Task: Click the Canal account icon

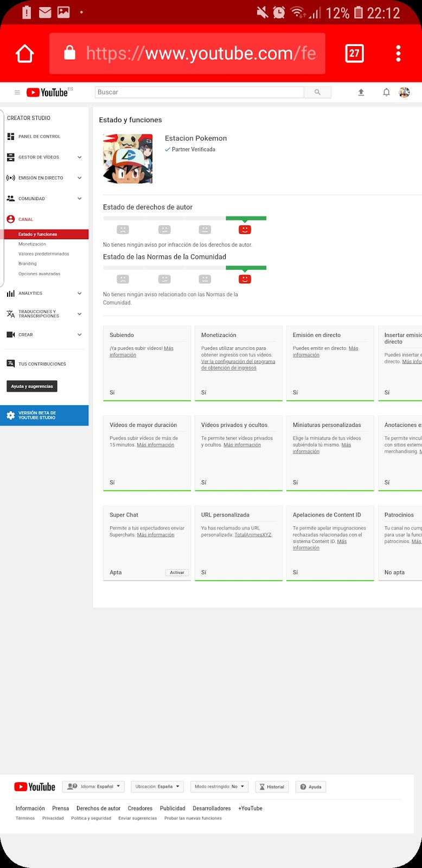Action: (x=11, y=219)
